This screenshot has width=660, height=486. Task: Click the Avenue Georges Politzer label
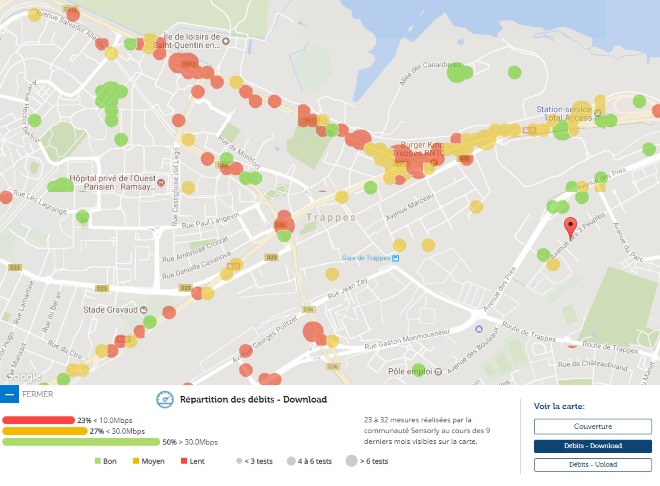(x=265, y=339)
